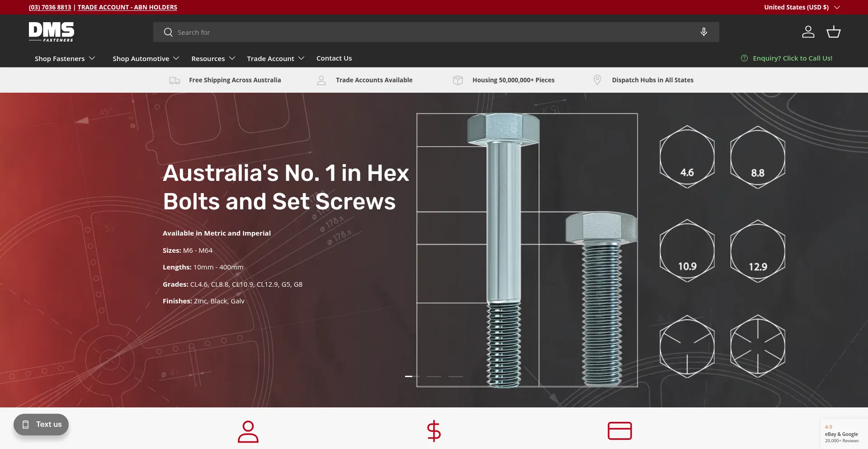
Task: Click the hex bolts product image
Action: click(x=527, y=250)
